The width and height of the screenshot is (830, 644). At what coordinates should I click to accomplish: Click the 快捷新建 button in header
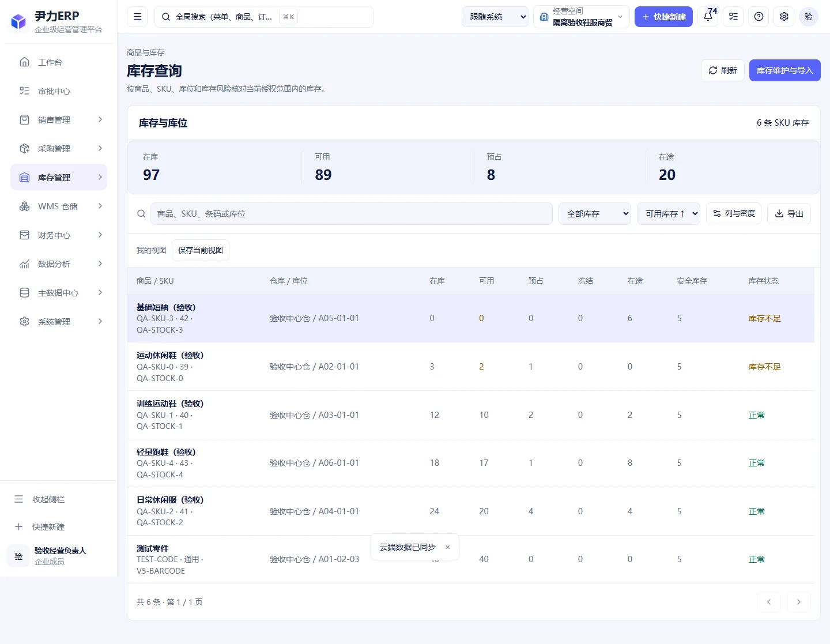663,17
